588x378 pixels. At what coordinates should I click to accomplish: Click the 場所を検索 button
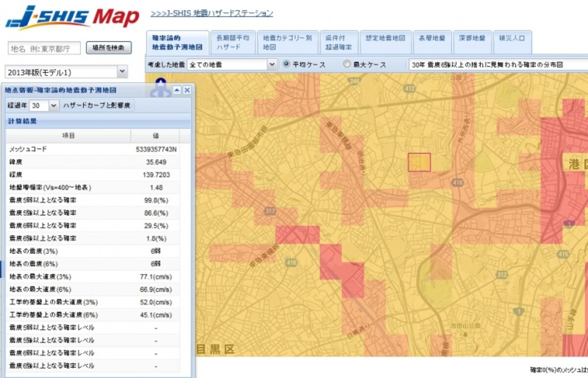click(x=109, y=48)
